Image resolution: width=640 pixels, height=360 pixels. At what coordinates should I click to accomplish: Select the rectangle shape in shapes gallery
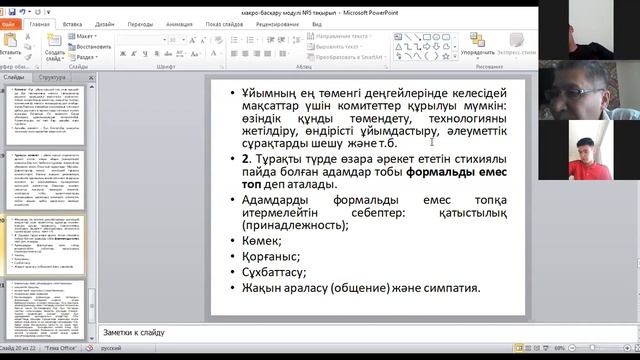pos(427,37)
